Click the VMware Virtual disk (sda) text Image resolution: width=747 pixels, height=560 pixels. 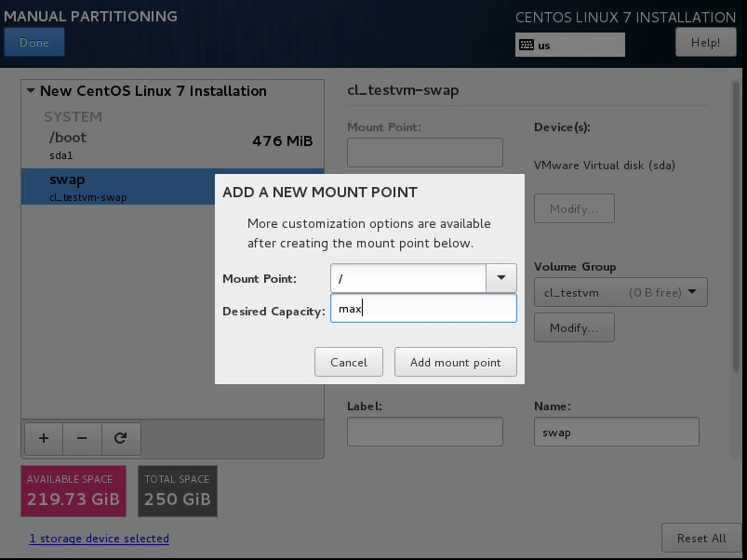coord(604,166)
